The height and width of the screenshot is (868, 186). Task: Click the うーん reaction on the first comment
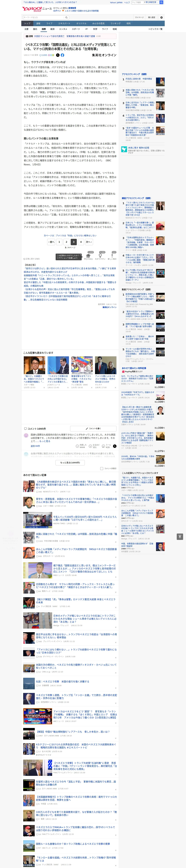[106, 446]
